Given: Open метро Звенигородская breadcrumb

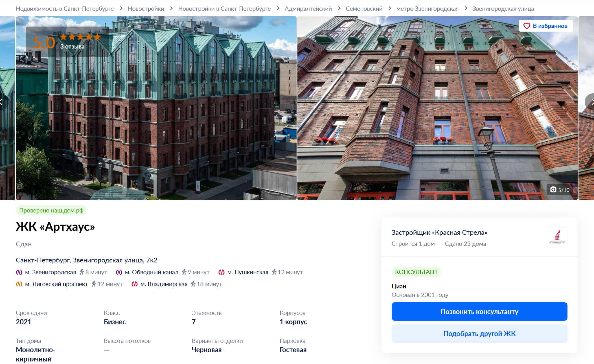Looking at the screenshot, I should 427,8.
